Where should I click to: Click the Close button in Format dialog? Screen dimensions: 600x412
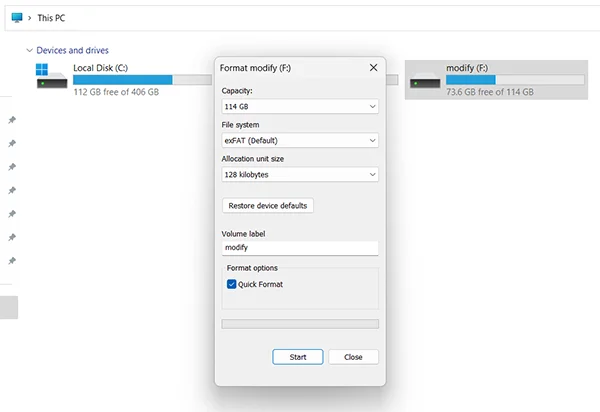(353, 357)
